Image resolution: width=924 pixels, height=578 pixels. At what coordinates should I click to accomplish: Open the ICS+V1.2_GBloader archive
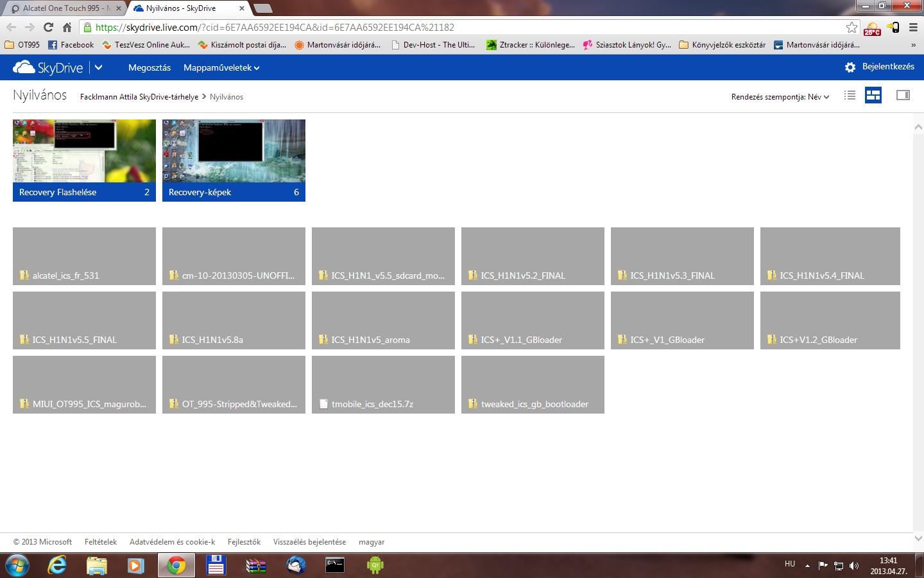pyautogui.click(x=830, y=320)
